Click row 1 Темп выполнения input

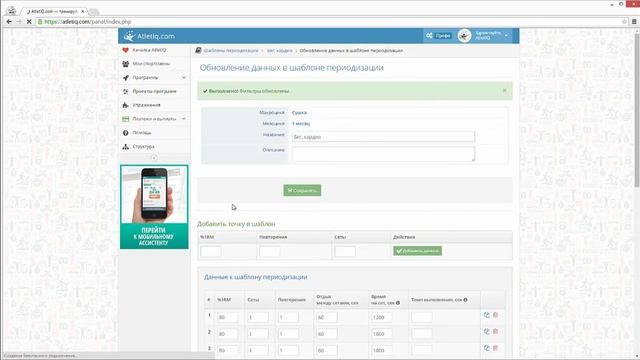pos(422,317)
